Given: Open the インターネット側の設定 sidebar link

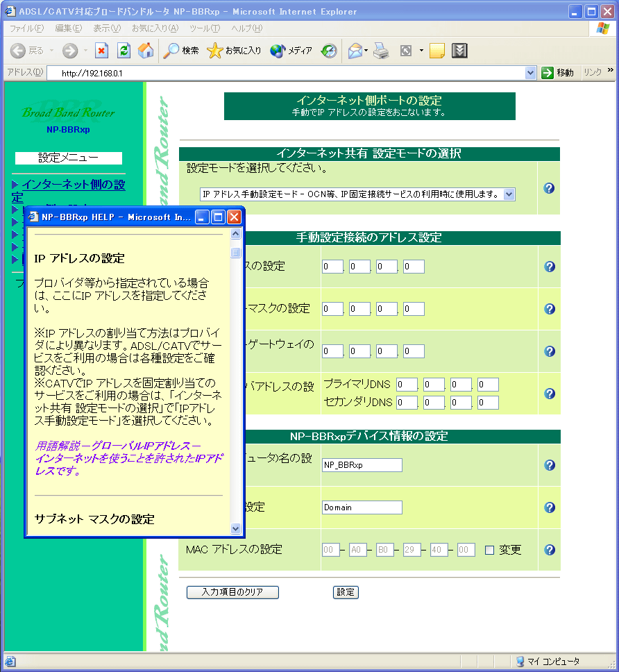Looking at the screenshot, I should tap(74, 185).
